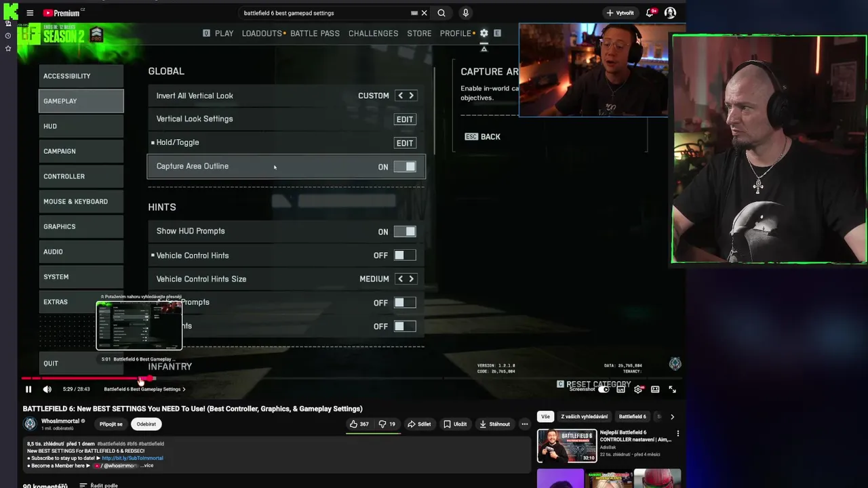Toggle the OFF switch below Vehicle Control Hints Size

pos(405,303)
